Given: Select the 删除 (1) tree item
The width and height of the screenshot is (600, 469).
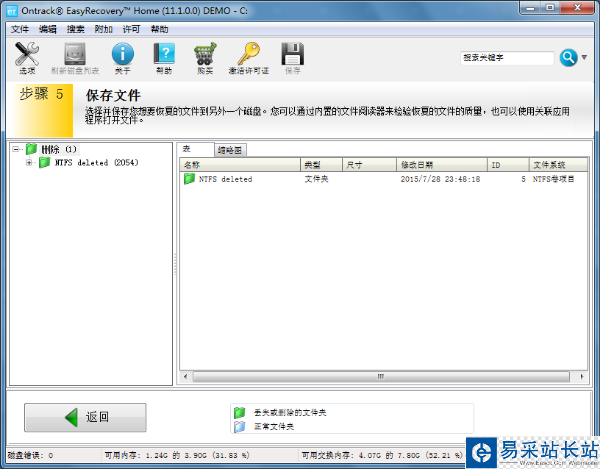Looking at the screenshot, I should point(59,149).
